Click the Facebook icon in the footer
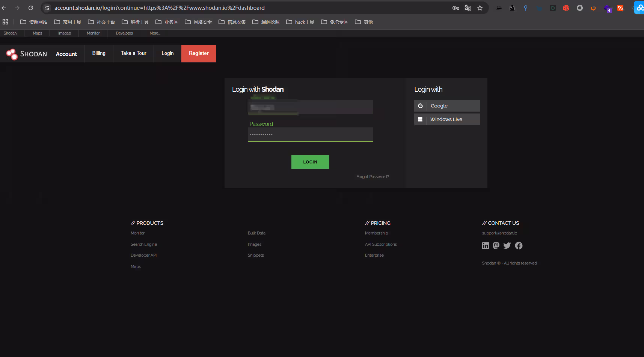The width and height of the screenshot is (644, 357). click(x=519, y=245)
